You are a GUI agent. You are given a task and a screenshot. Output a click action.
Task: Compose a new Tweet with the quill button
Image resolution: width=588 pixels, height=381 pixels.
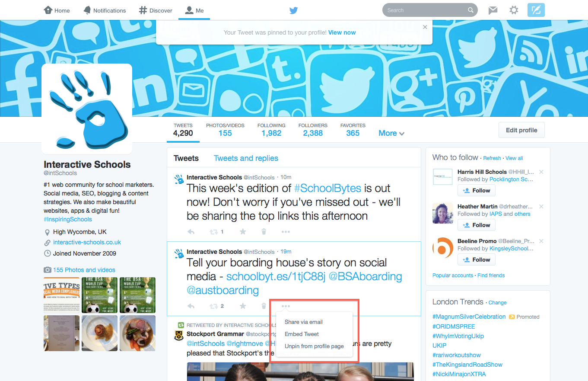[x=536, y=10]
